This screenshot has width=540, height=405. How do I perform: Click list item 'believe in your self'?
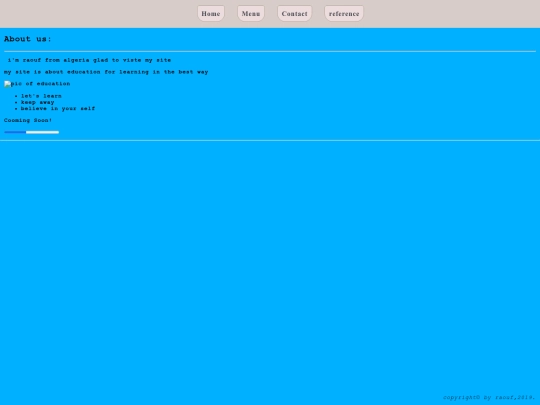pos(58,108)
